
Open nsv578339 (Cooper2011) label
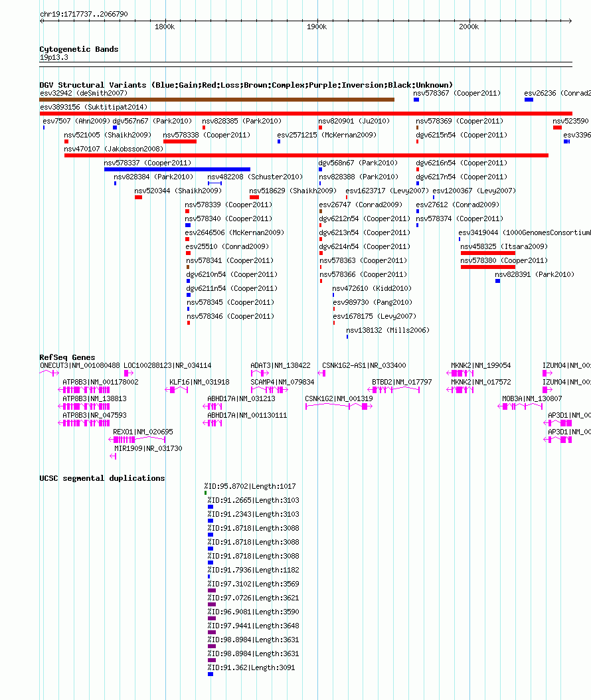(228, 205)
